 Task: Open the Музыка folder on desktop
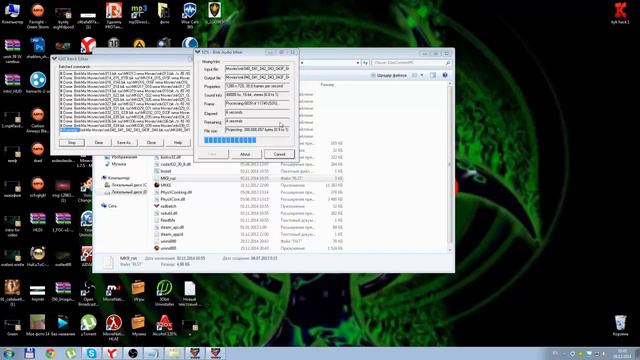139,325
